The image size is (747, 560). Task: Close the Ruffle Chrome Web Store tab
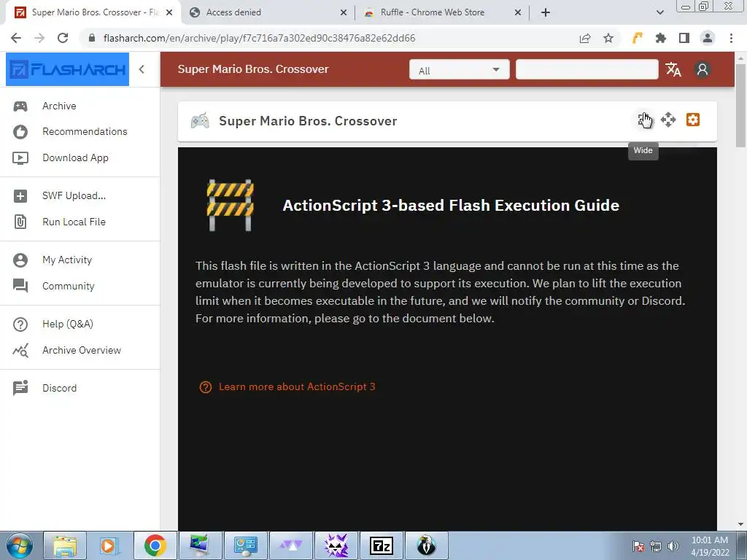click(518, 12)
